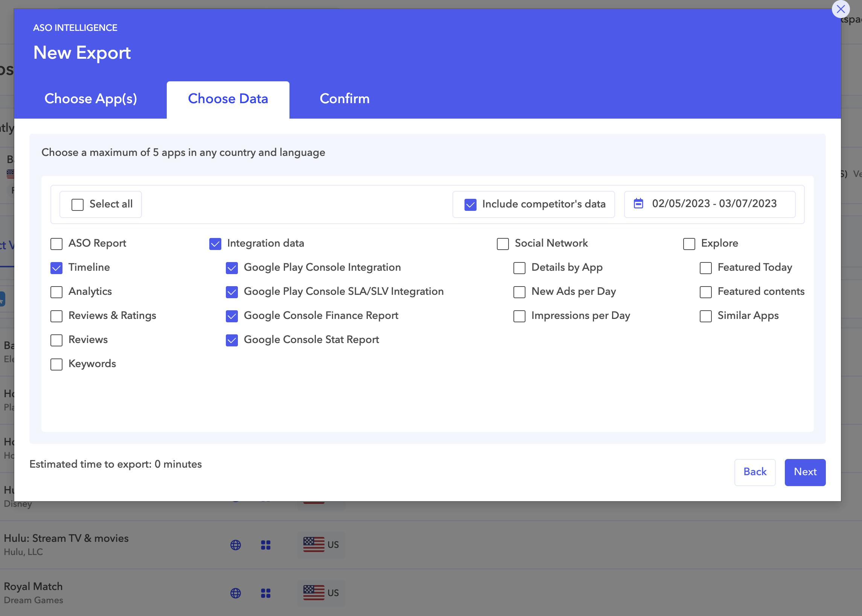Click globe icon in Hulu row
The width and height of the screenshot is (862, 616).
236,545
